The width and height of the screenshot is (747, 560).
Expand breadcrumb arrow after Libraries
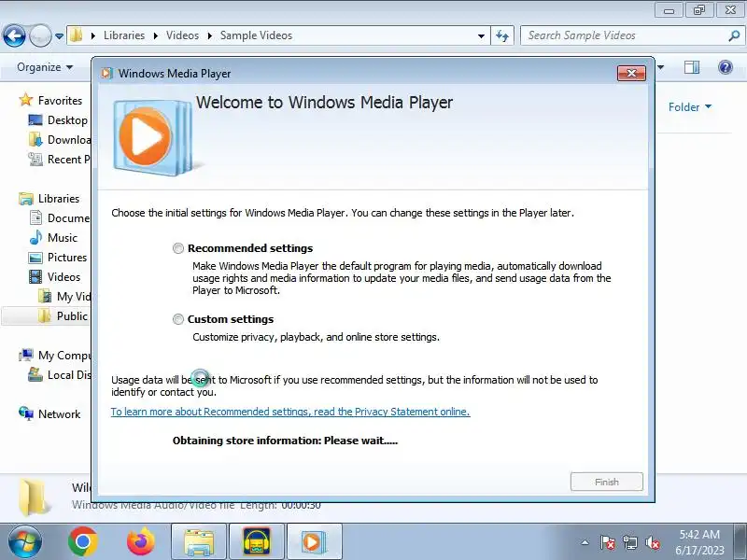coord(156,36)
